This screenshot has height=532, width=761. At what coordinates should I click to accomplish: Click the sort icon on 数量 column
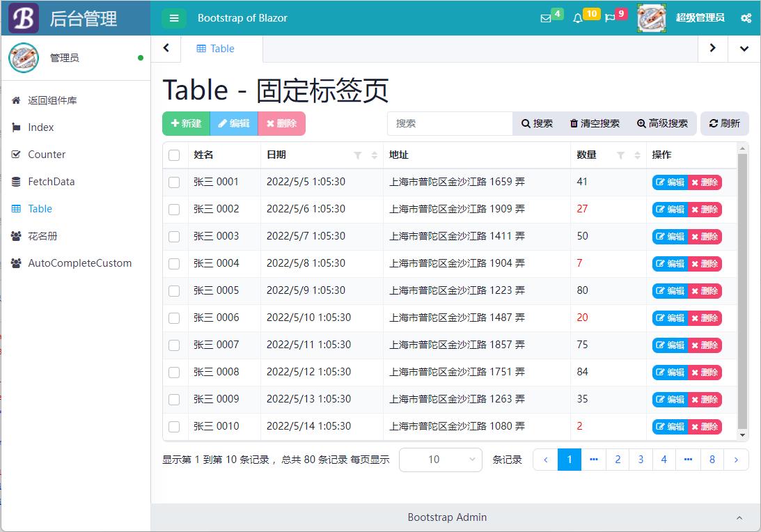tap(634, 155)
